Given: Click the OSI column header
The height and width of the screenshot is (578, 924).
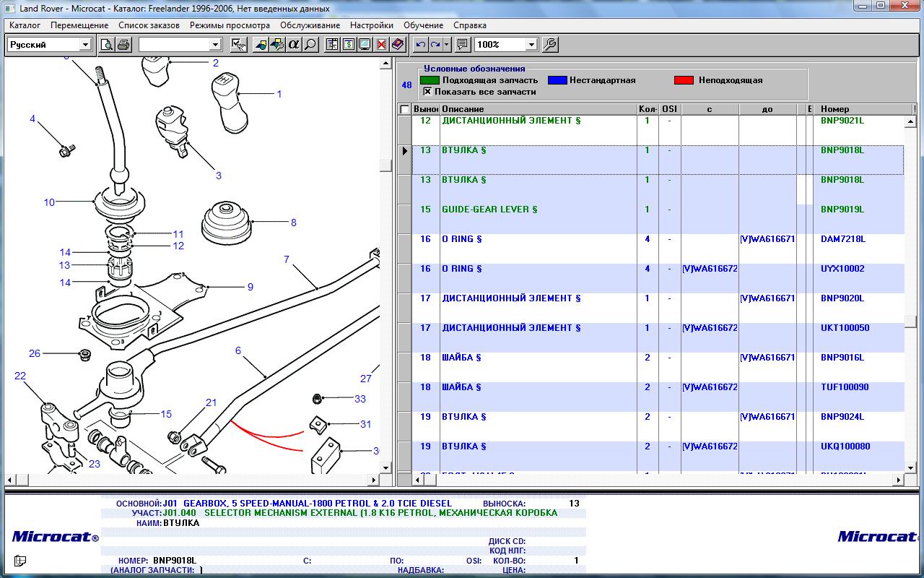Looking at the screenshot, I should pos(670,109).
